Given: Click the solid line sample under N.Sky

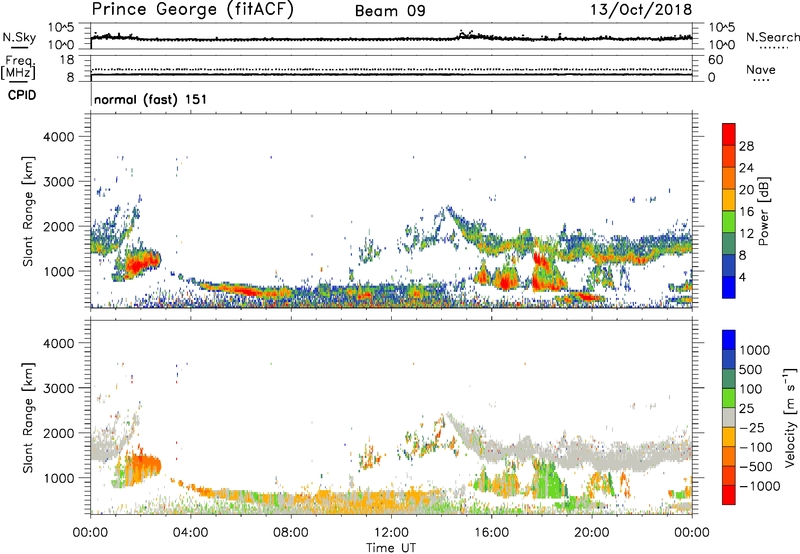Looking at the screenshot, I should pos(19,48).
